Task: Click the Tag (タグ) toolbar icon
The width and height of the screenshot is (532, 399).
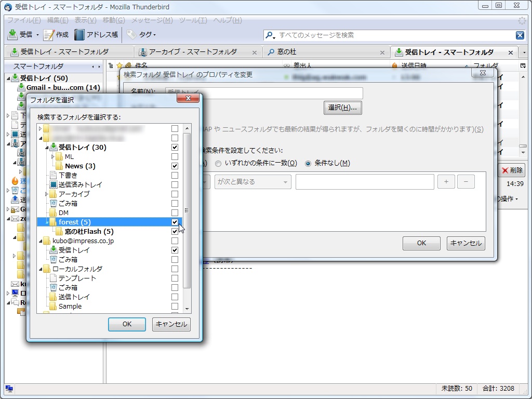Action: tap(131, 34)
